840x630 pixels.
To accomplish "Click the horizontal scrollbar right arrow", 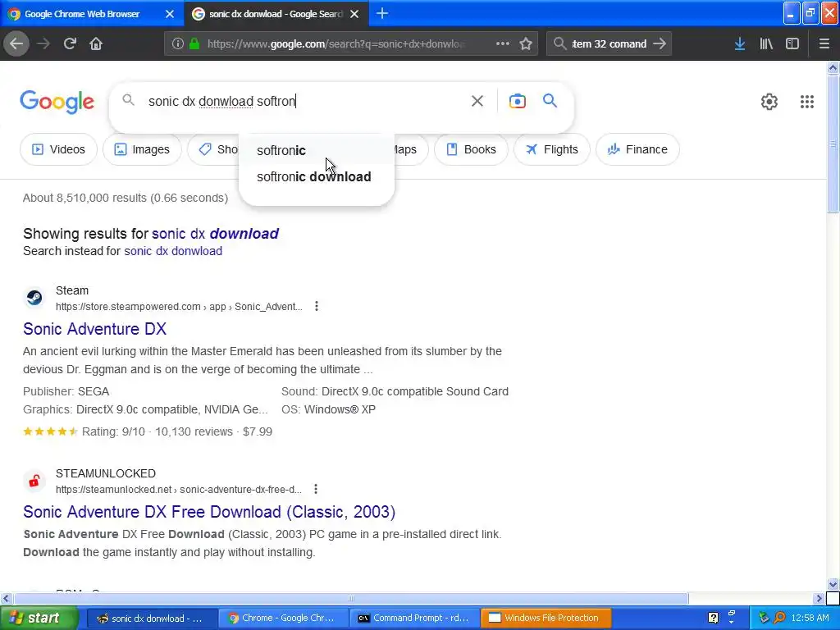I will click(x=819, y=598).
